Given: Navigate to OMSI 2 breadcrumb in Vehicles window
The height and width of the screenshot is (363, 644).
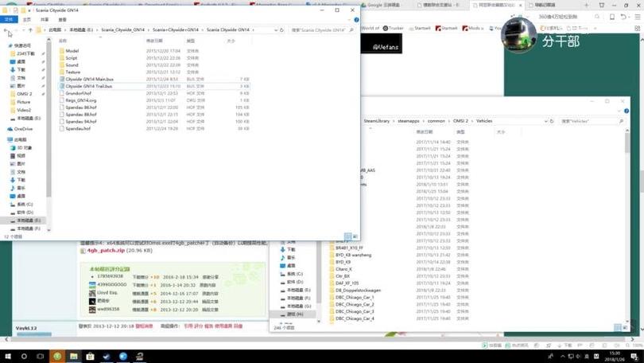Looking at the screenshot, I should coord(460,121).
